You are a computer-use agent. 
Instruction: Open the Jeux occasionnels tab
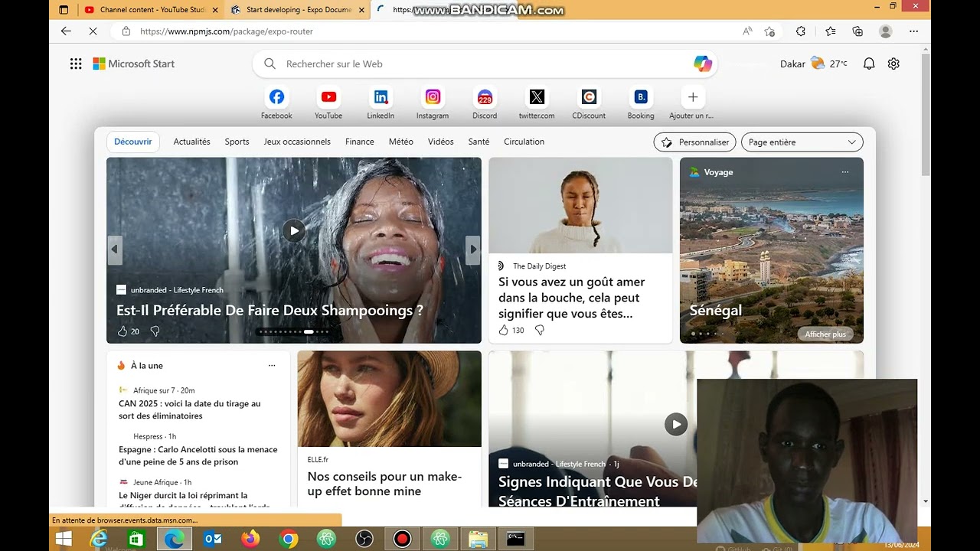point(297,142)
